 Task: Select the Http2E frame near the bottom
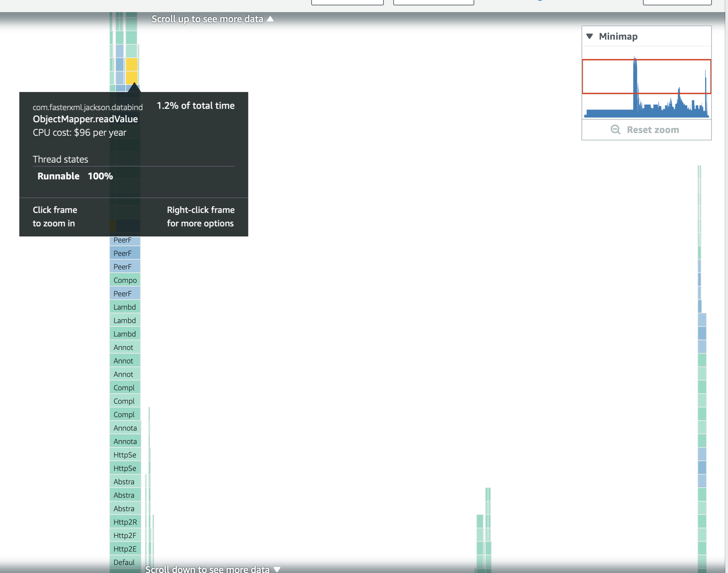pos(125,548)
